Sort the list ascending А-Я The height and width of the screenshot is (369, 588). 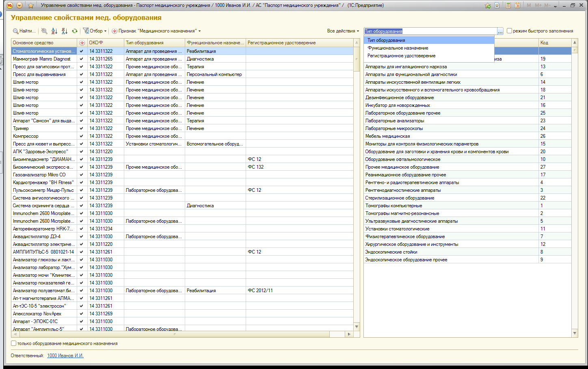[54, 31]
